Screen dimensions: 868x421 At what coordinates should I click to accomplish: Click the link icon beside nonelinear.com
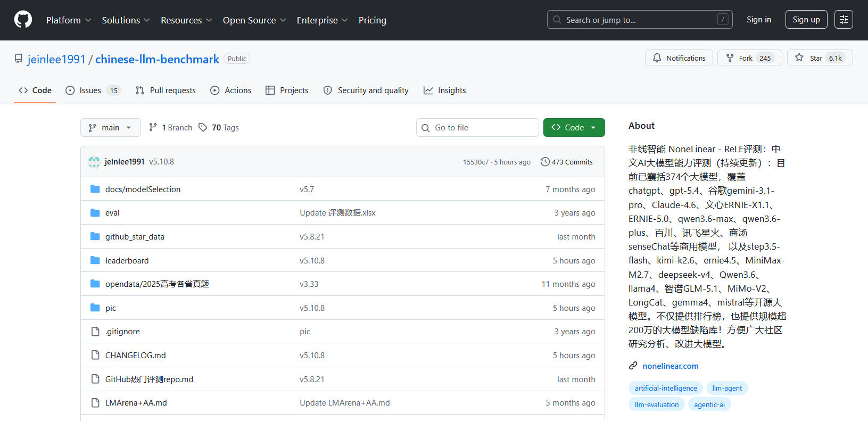pyautogui.click(x=633, y=366)
